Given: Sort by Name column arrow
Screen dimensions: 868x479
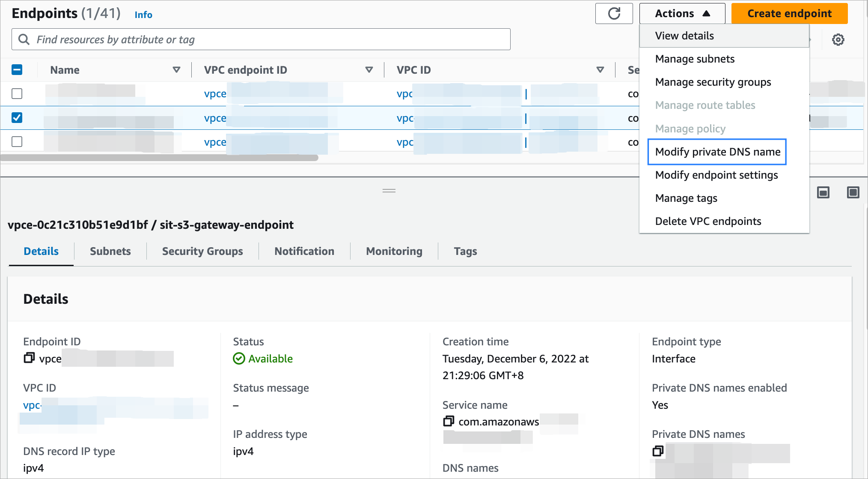Looking at the screenshot, I should click(176, 70).
